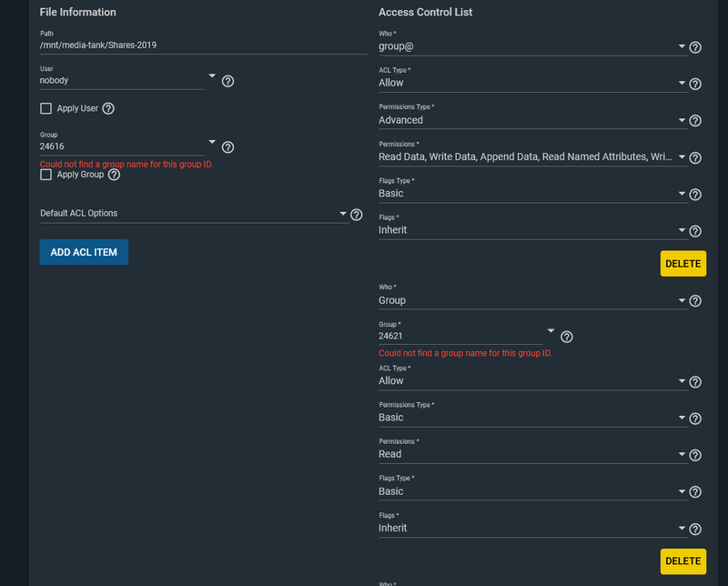
Task: Click help icon next to Group 24616 field
Action: 228,146
